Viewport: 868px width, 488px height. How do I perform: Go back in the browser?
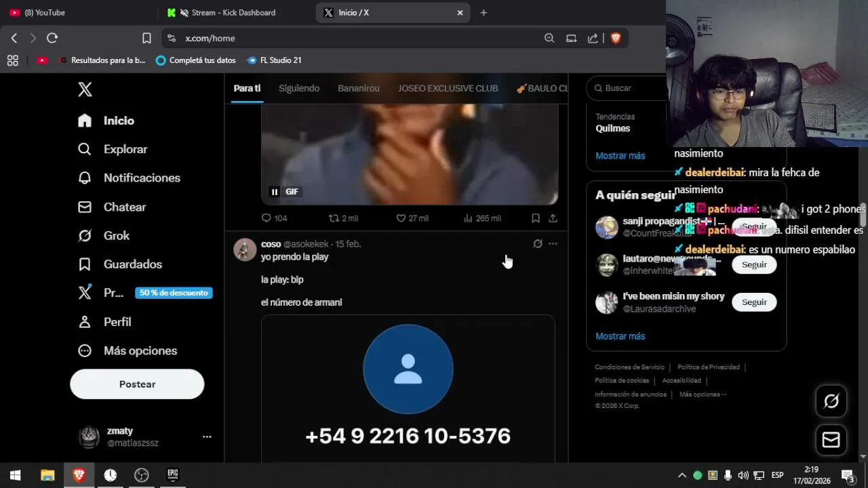[x=14, y=38]
